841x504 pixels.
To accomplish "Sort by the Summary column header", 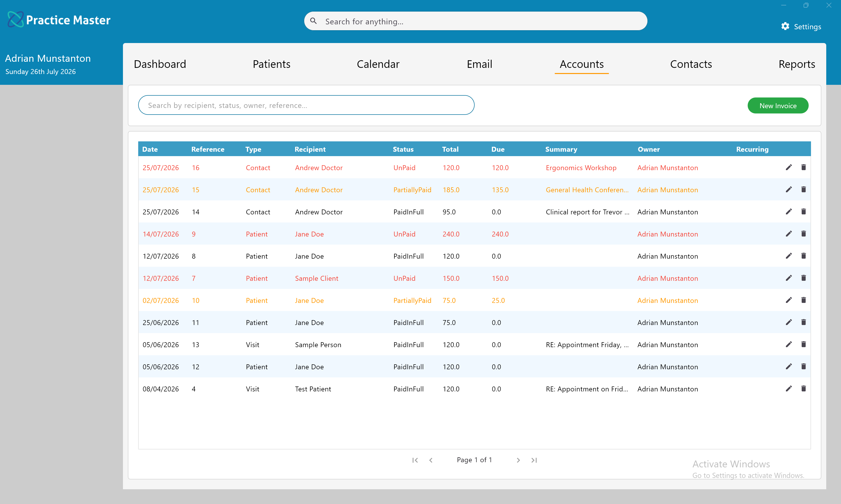I will click(561, 149).
